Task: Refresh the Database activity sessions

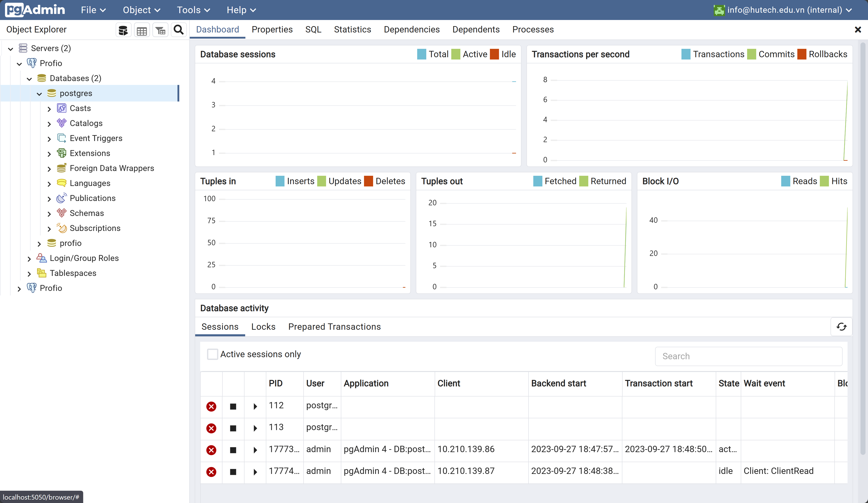Action: coord(841,327)
